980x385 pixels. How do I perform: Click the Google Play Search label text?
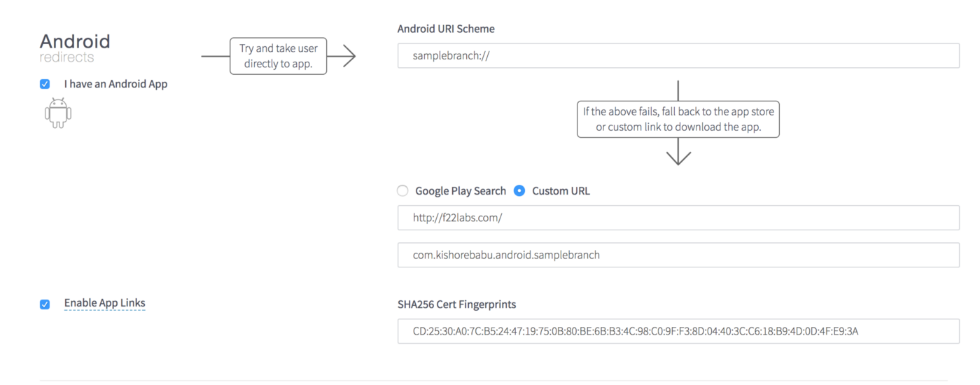[x=461, y=190]
